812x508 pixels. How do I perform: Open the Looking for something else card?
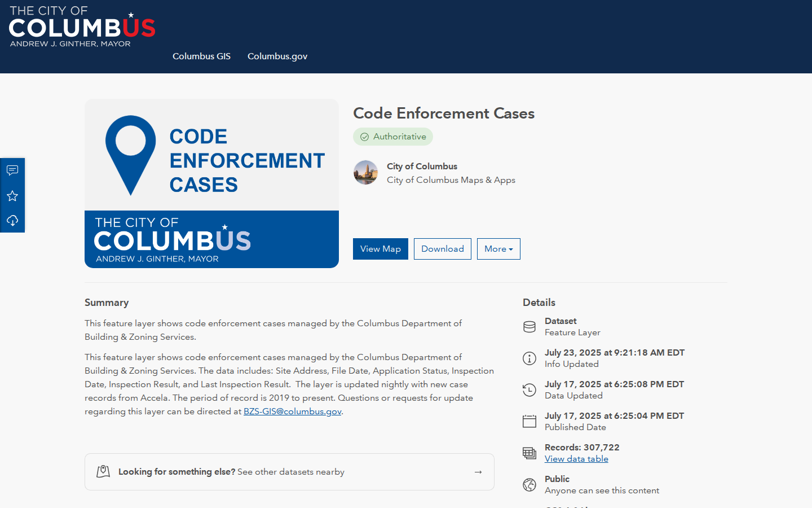pyautogui.click(x=289, y=472)
